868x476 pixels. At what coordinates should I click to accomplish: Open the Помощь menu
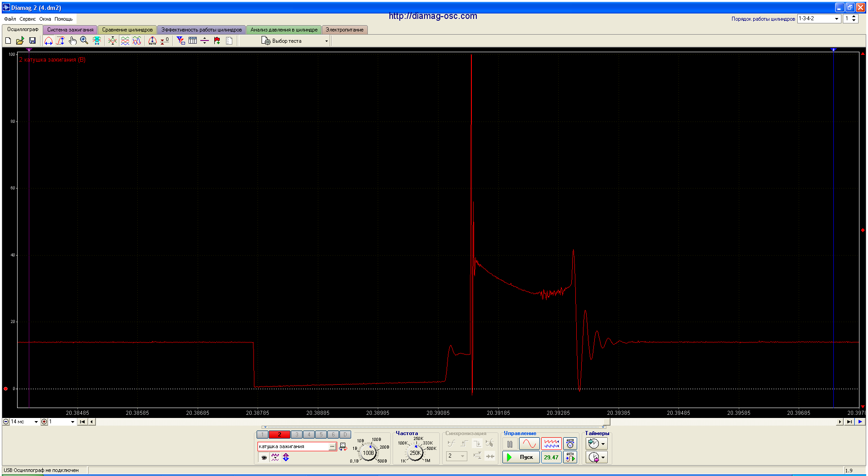click(63, 19)
